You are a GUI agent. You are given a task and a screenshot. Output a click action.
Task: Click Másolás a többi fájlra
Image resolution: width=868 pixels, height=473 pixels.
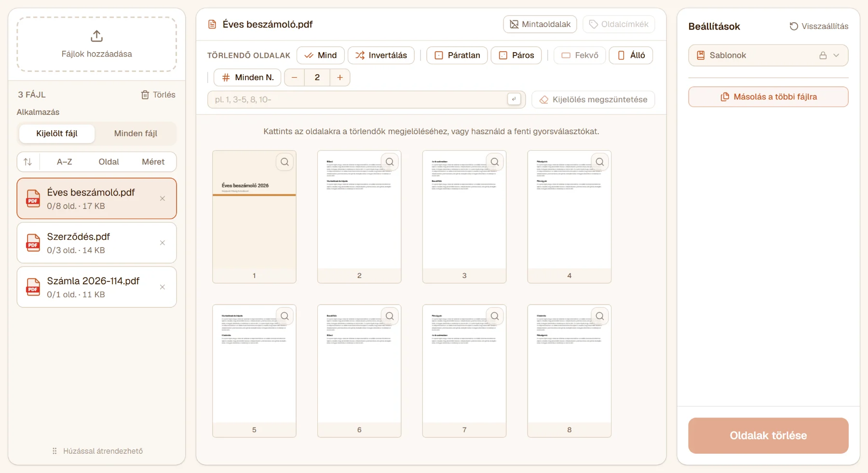(x=768, y=97)
